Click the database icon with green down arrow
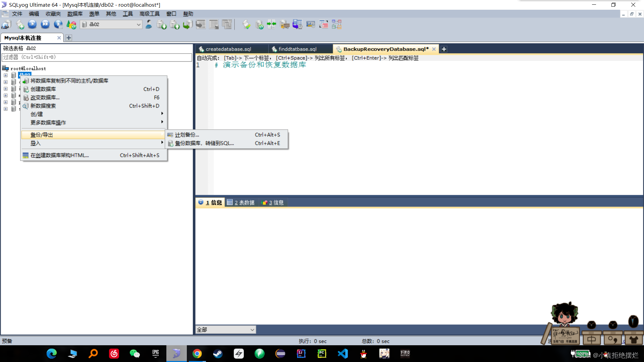This screenshot has height=362, width=644. click(162, 24)
